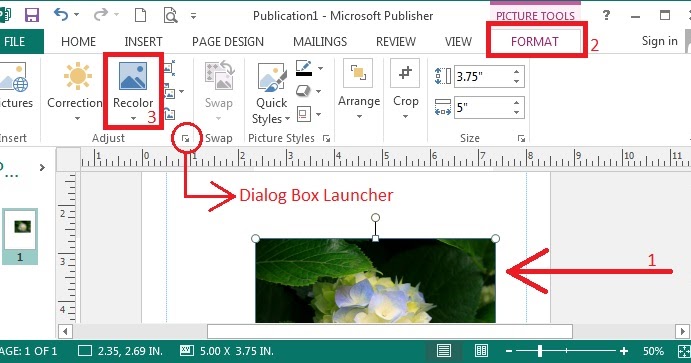
Task: Open Print Preview from the quick access toolbar
Action: pyautogui.click(x=170, y=15)
